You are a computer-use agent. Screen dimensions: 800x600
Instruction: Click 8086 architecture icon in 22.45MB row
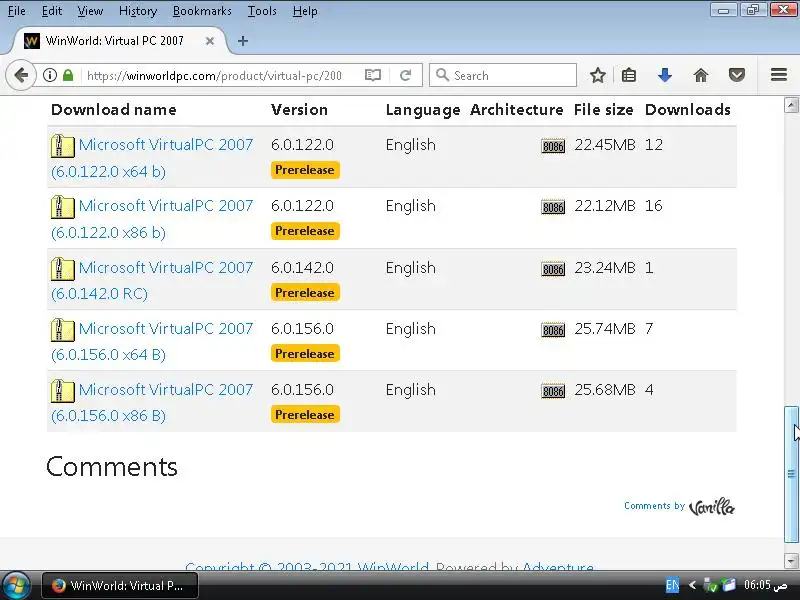(553, 146)
